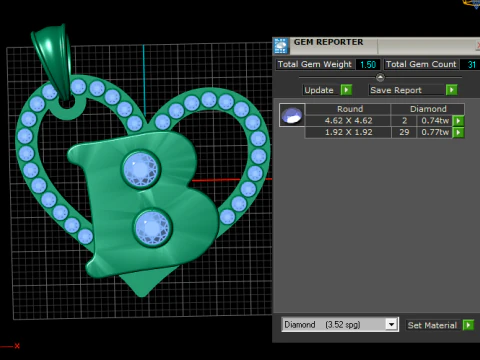Viewport: 480px width, 360px height.
Task: Collapse the panel using the circular arrow handle
Action: (380, 78)
